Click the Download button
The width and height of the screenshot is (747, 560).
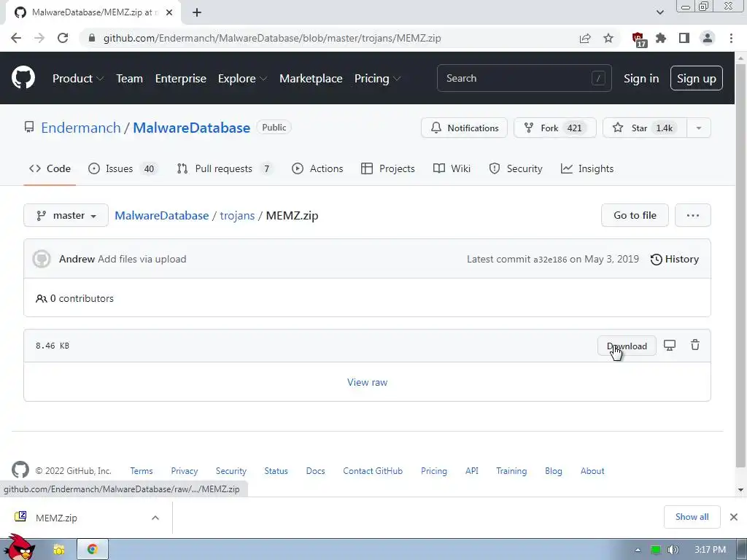(627, 346)
